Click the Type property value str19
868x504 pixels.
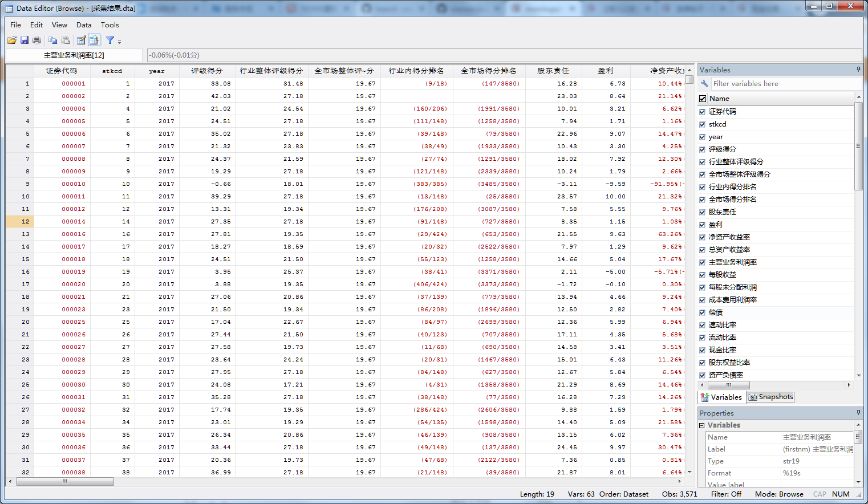tap(817, 461)
